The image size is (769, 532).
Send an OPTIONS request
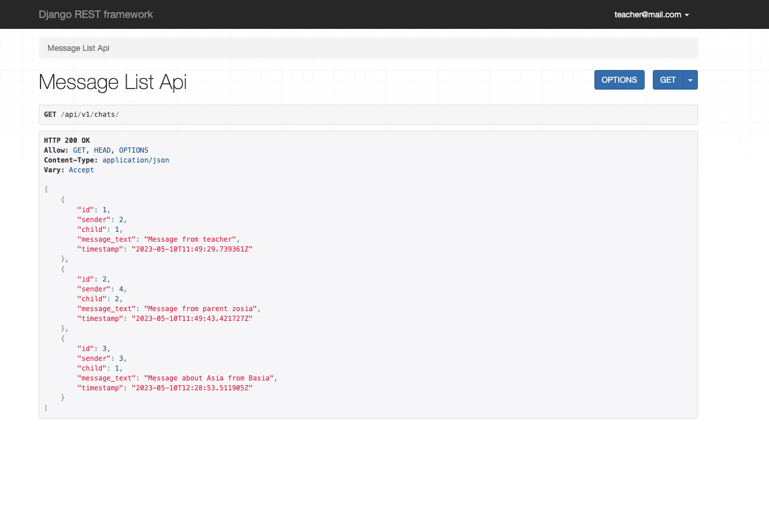[x=619, y=79]
